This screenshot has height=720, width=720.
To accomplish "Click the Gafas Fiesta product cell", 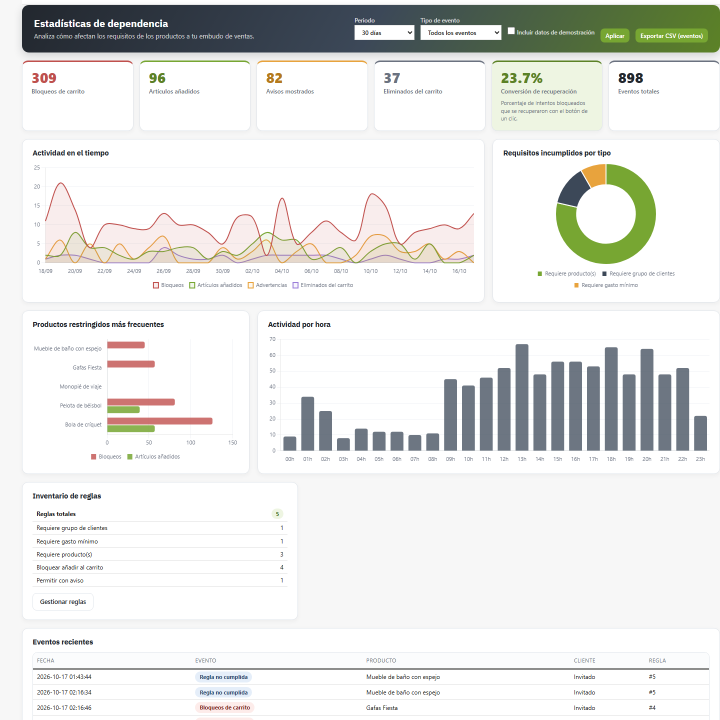I will click(382, 708).
